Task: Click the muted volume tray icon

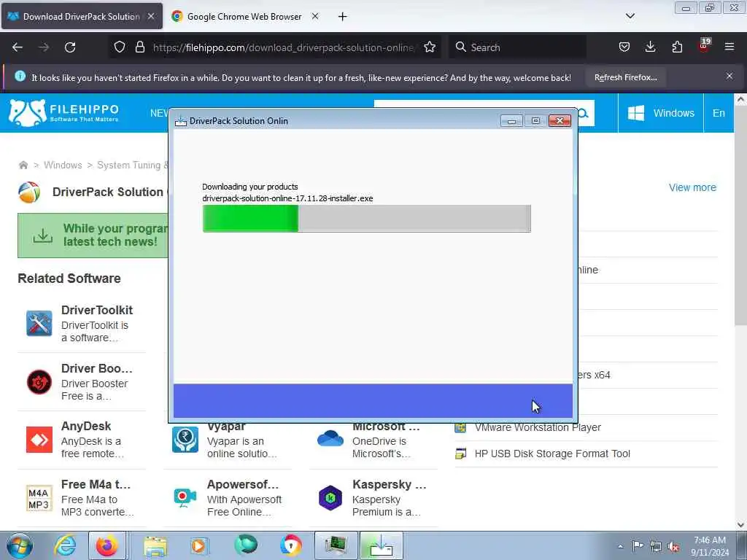Action: point(673,546)
